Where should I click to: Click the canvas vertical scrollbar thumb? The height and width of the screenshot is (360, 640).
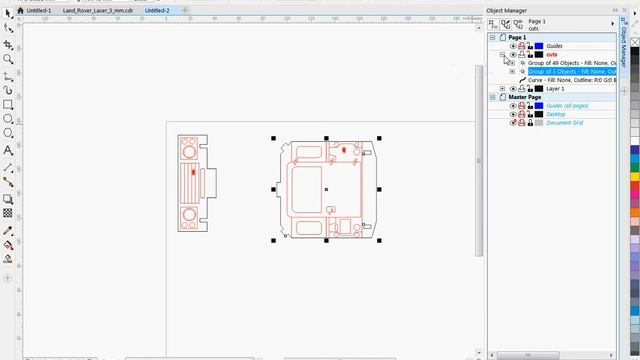[479, 161]
